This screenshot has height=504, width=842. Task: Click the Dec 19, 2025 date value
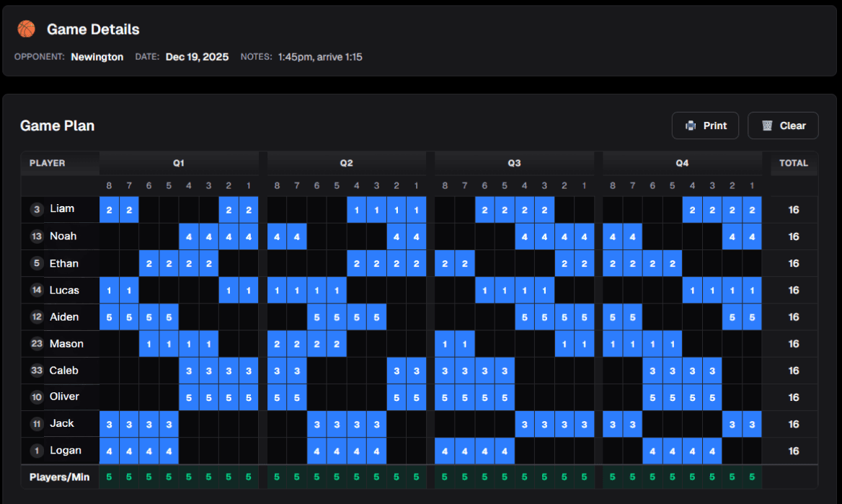point(197,57)
